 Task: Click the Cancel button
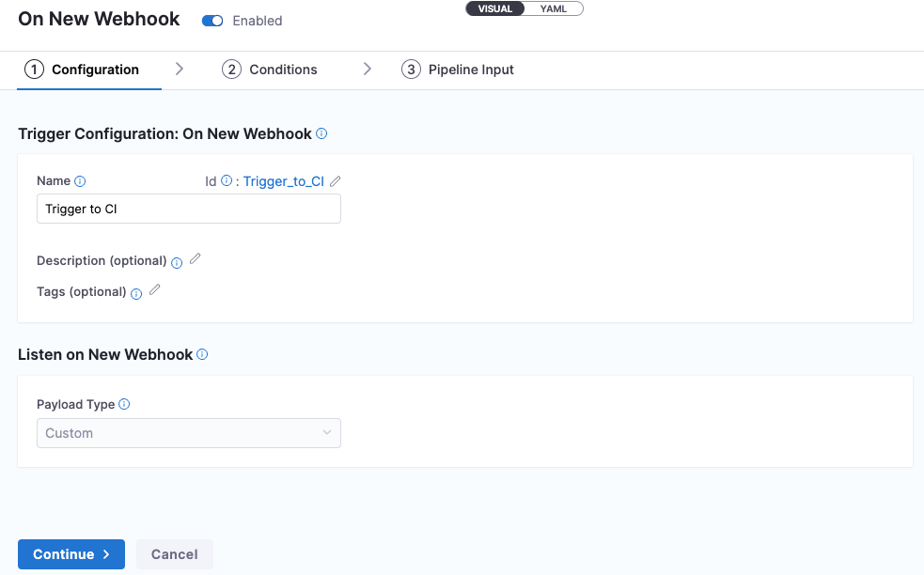(175, 554)
